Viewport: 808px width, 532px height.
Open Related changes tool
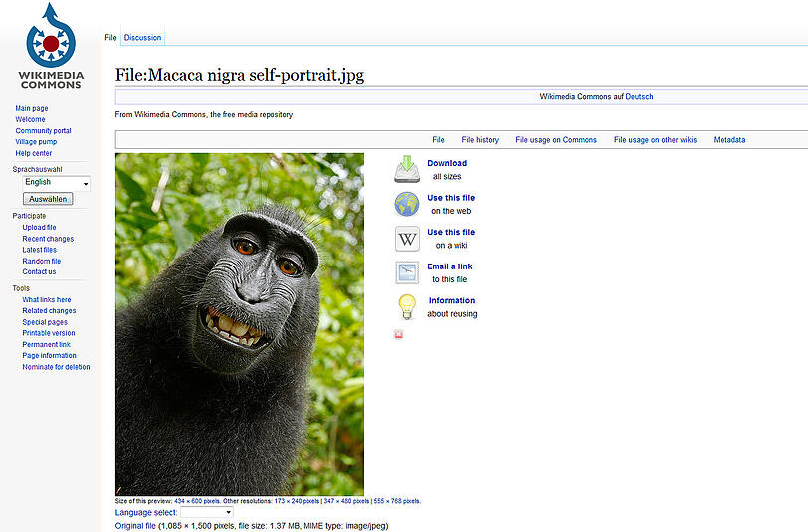[49, 311]
